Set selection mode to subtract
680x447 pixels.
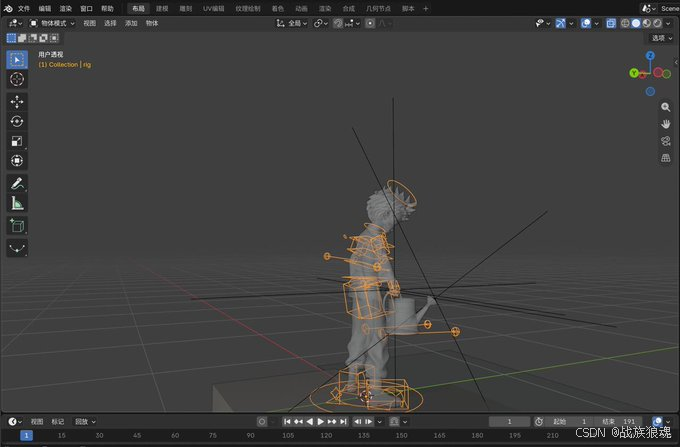pyautogui.click(x=33, y=38)
